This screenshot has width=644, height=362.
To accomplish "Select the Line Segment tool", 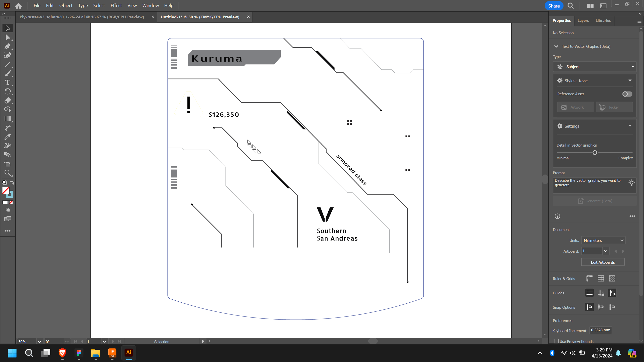I will point(8,64).
